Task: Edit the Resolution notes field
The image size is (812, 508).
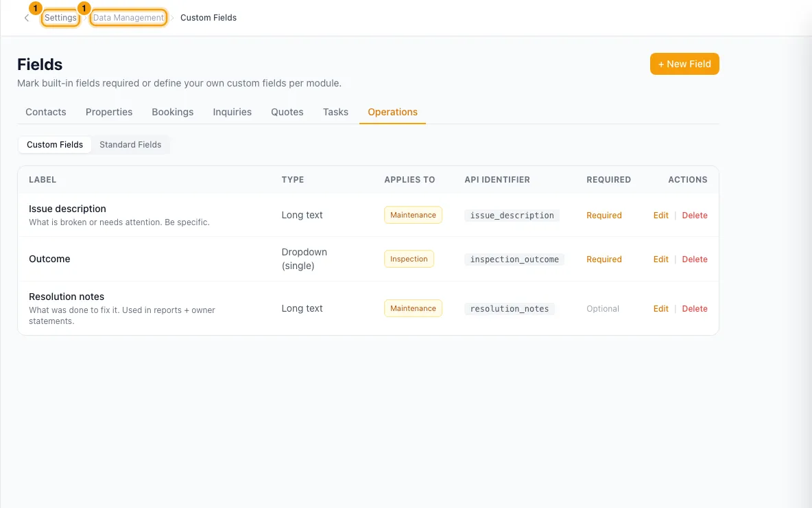Action: [x=660, y=308]
